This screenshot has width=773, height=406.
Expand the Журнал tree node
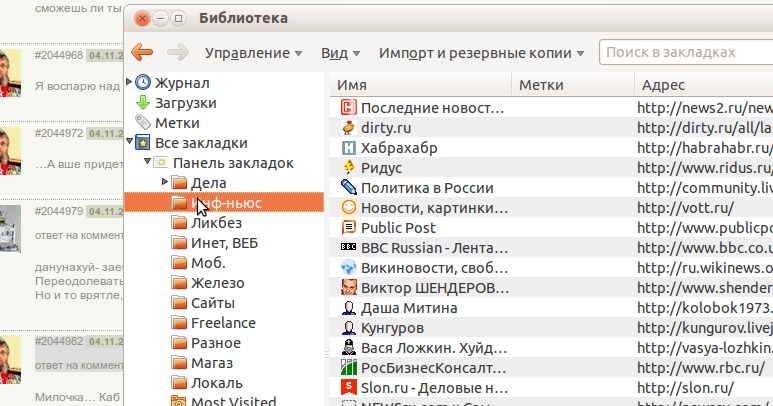coord(129,81)
